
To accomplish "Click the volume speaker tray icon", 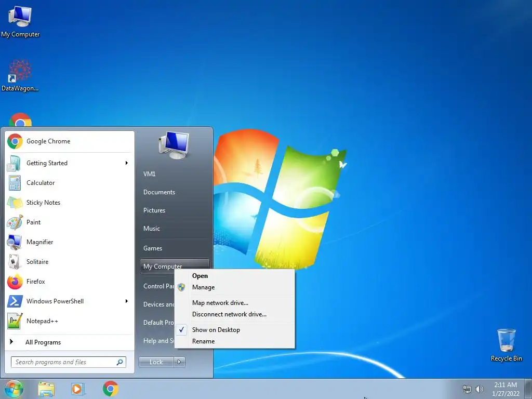I will point(479,389).
